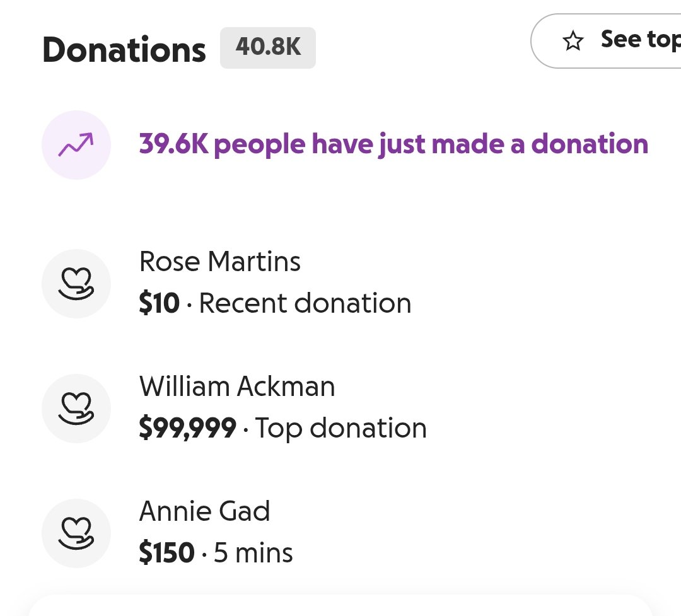Click the purple trending arrow icon

(76, 145)
